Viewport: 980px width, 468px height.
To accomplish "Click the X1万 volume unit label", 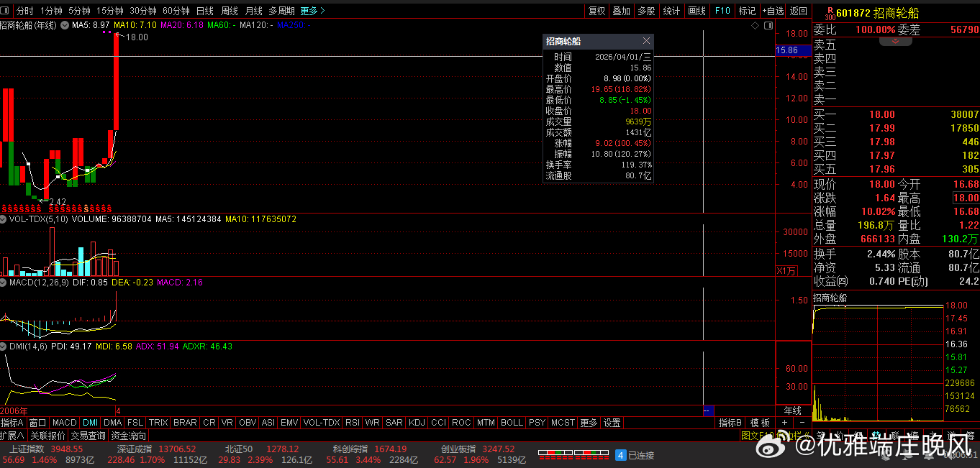I will click(786, 271).
